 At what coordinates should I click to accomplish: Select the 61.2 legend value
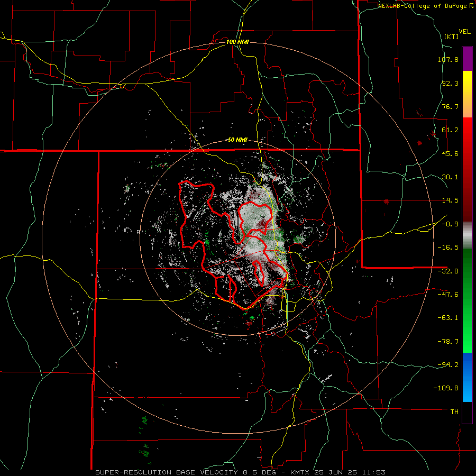point(450,130)
